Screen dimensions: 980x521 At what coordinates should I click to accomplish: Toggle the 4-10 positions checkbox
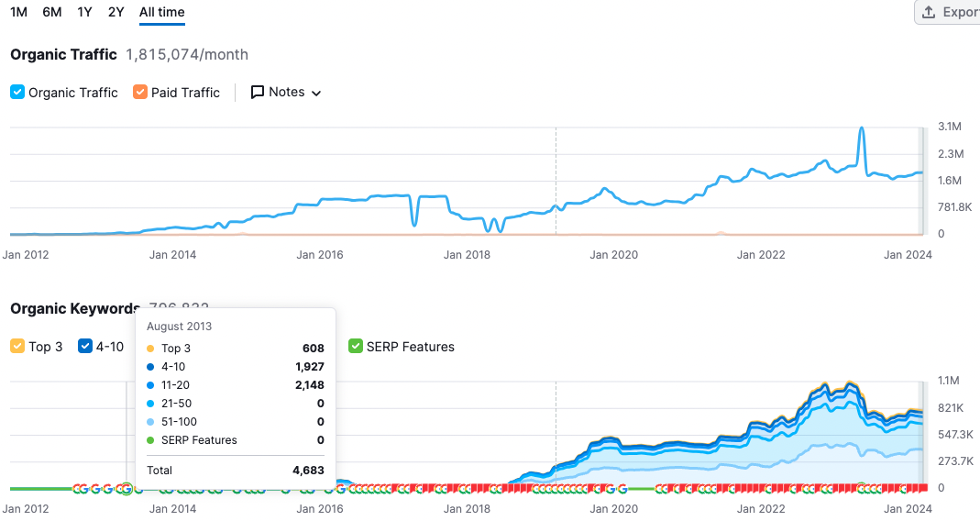85,346
